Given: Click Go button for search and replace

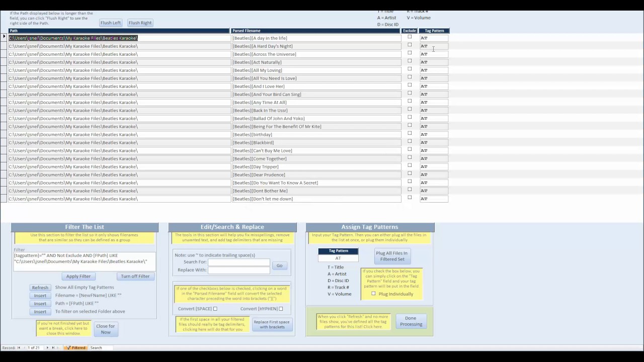Looking at the screenshot, I should coord(279,265).
